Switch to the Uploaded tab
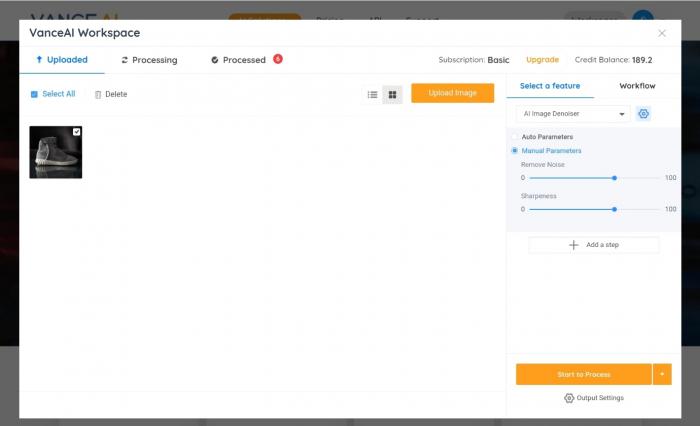Image resolution: width=700 pixels, height=426 pixels. (x=62, y=60)
